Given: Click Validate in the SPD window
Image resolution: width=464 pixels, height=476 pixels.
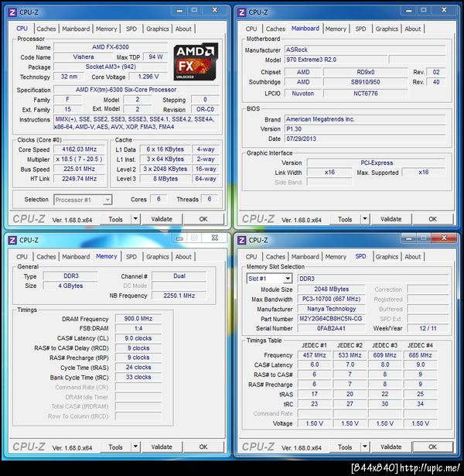Looking at the screenshot, I should click(x=391, y=447).
